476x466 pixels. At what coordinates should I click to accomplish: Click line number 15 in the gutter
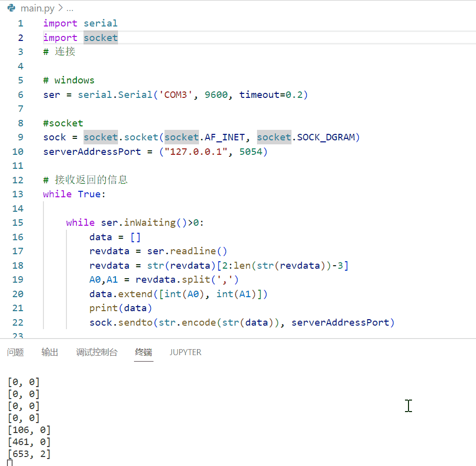[17, 222]
